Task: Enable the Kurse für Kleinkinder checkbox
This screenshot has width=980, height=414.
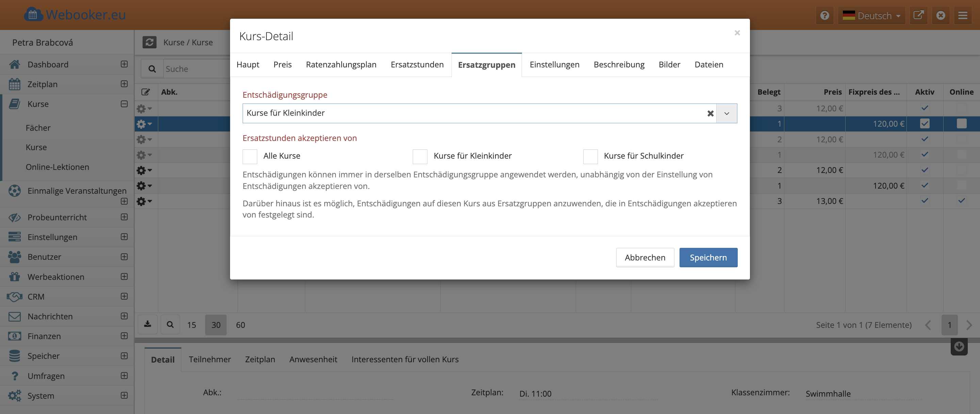Action: (420, 156)
